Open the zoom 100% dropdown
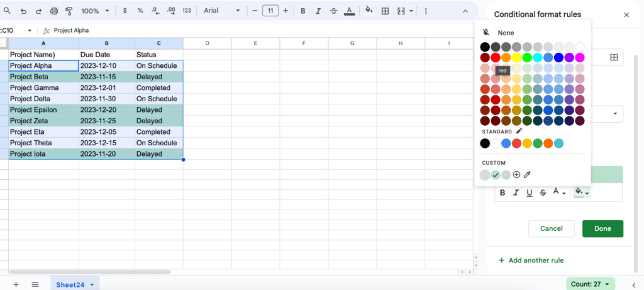Screen dimensions: 644x290 click(96, 11)
